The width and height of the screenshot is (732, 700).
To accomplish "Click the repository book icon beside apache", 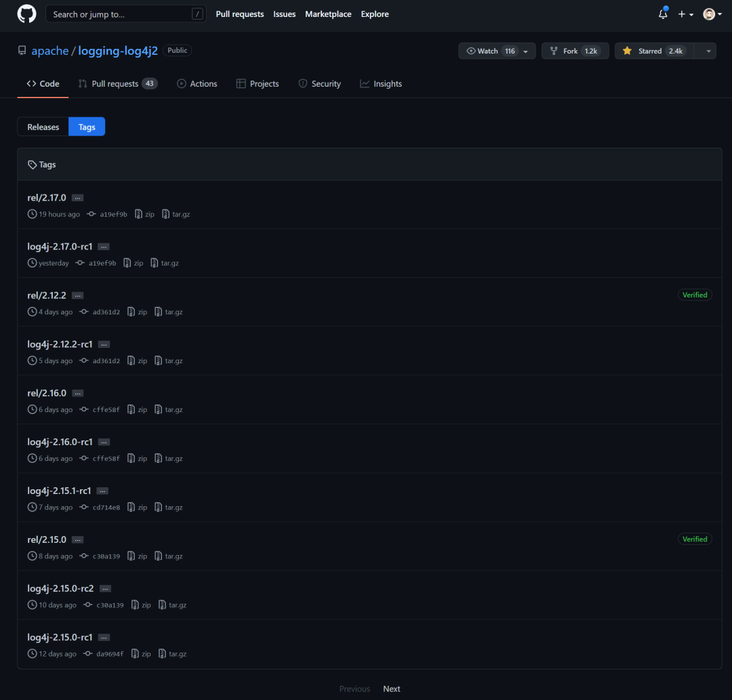I will point(21,49).
